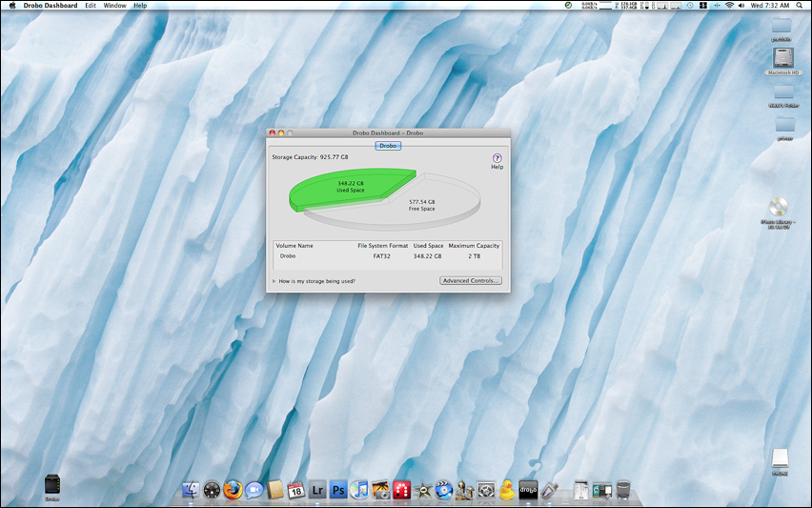Click the clock showing Wed 7:32 AM

pos(770,5)
